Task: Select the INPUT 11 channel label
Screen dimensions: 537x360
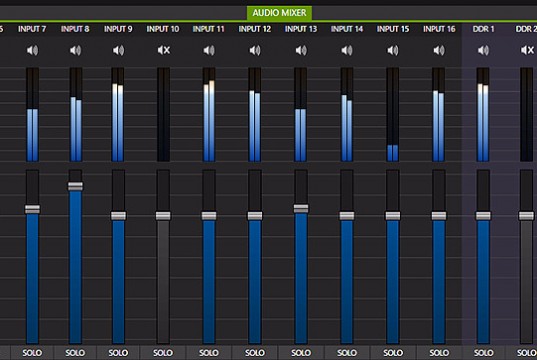Action: click(209, 29)
